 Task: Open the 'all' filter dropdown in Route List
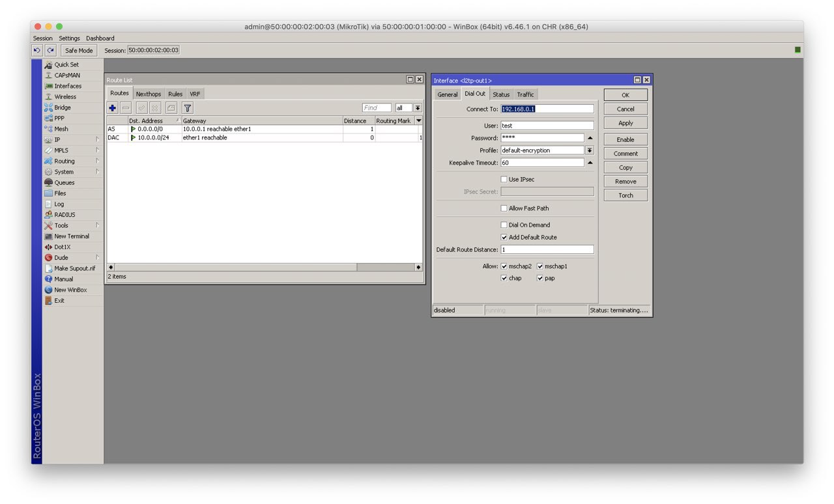tap(418, 108)
